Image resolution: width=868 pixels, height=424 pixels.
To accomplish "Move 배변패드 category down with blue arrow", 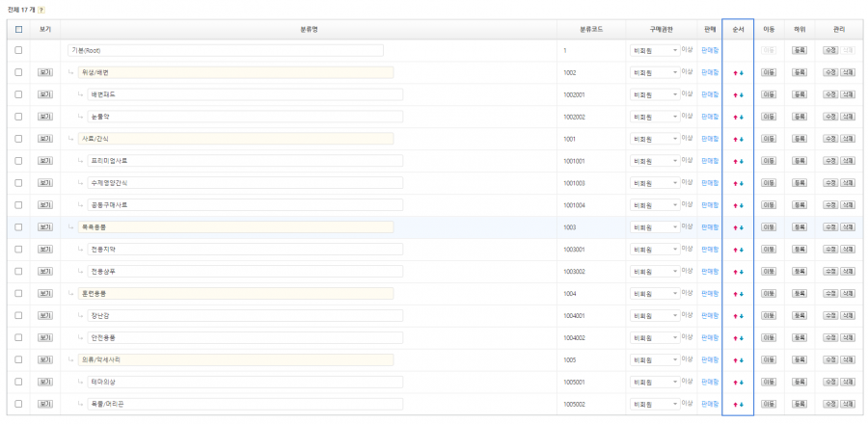I will (x=741, y=94).
